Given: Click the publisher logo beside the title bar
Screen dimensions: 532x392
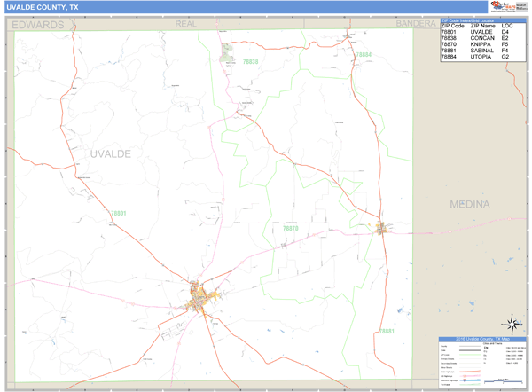Looking at the screenshot, I should click(509, 6).
